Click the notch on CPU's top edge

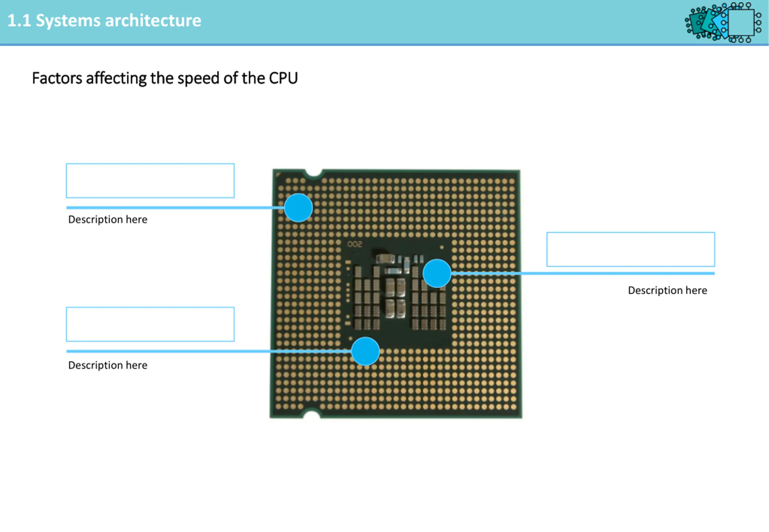click(x=314, y=174)
